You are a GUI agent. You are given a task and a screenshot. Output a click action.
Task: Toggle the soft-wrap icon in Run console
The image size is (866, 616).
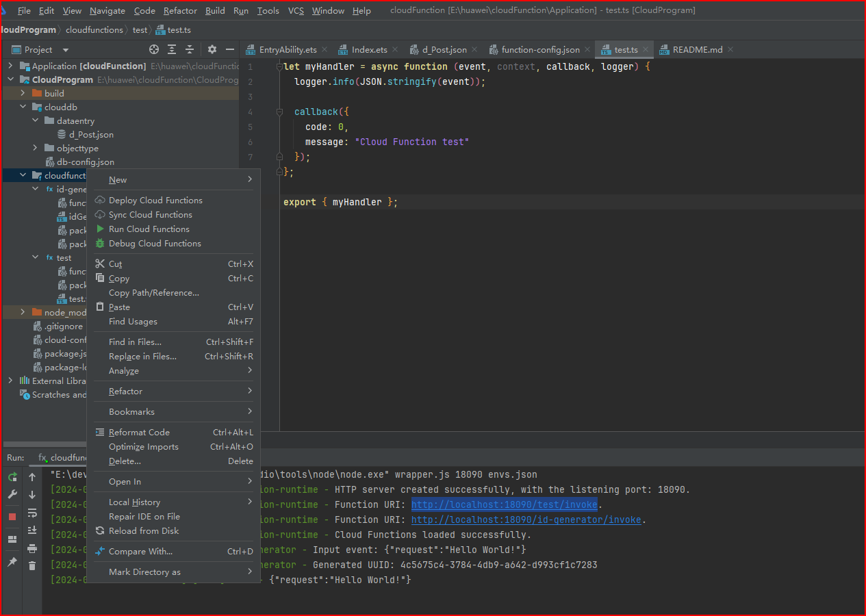pos(32,513)
